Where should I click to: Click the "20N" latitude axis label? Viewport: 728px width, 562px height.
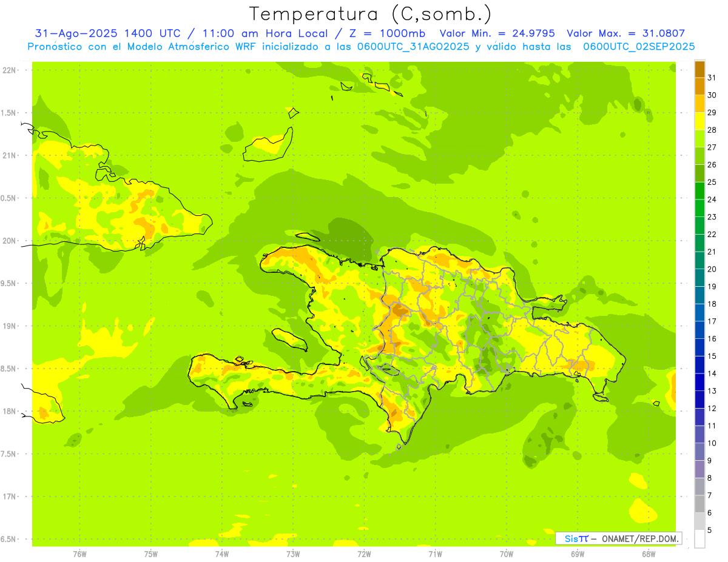(x=10, y=241)
